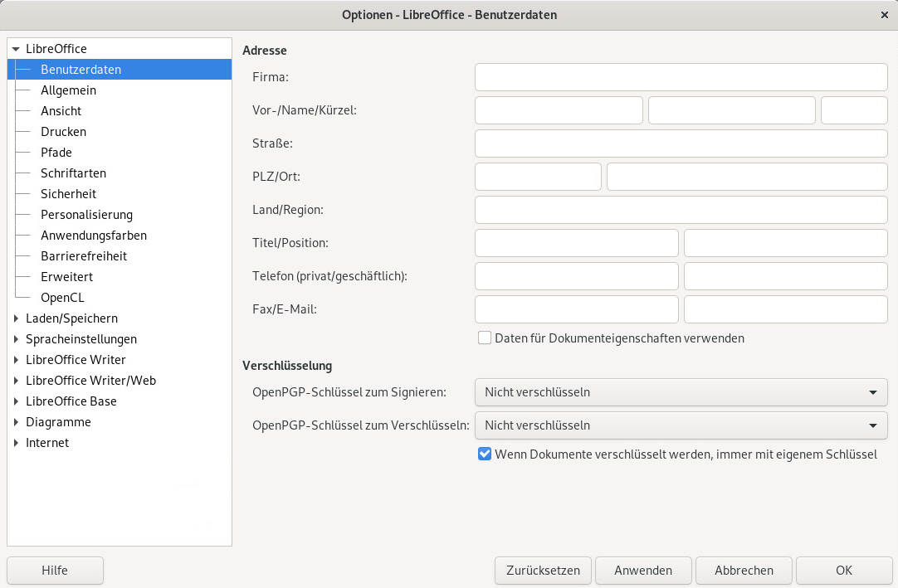The width and height of the screenshot is (898, 588).
Task: Confirm the options with OK
Action: pos(844,571)
